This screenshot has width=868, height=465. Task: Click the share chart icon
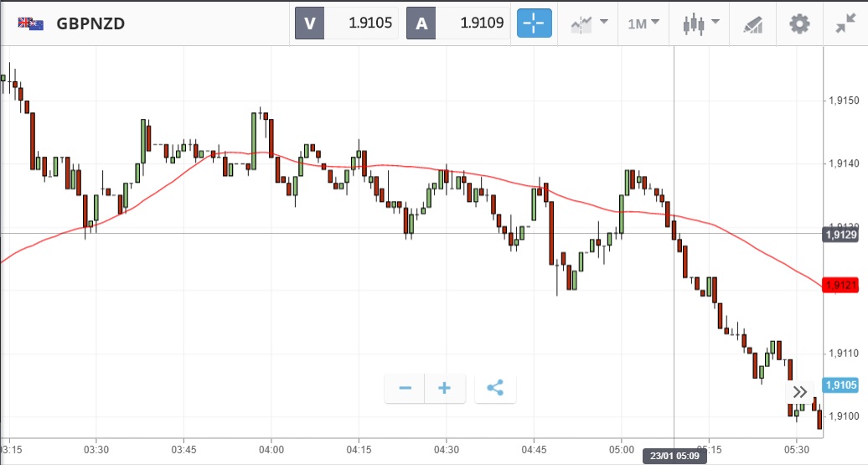(x=495, y=388)
